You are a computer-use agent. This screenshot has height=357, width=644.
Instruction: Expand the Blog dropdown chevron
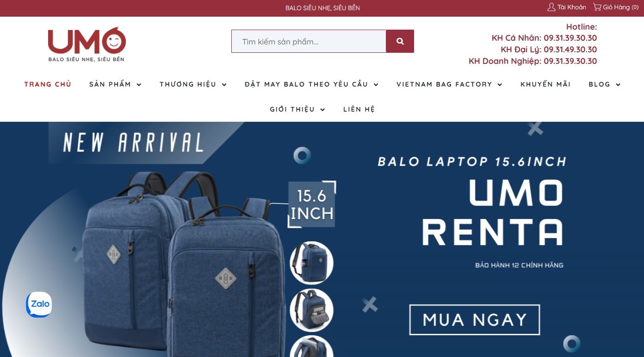618,85
